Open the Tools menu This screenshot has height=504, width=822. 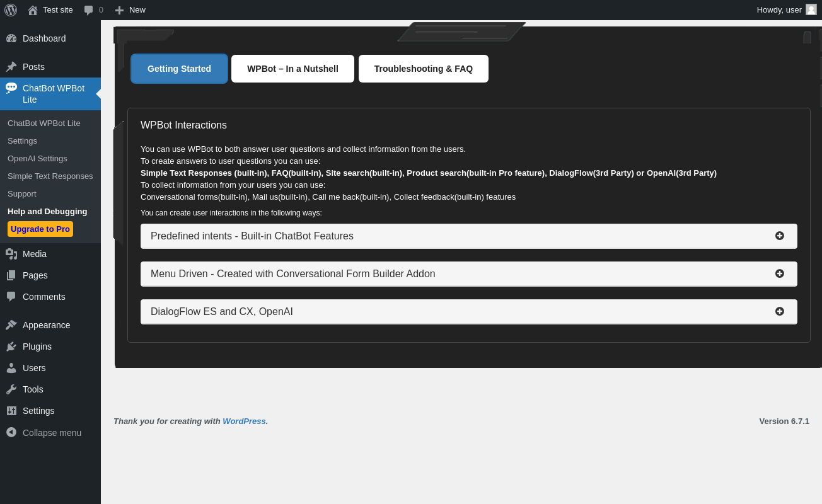coord(50,389)
